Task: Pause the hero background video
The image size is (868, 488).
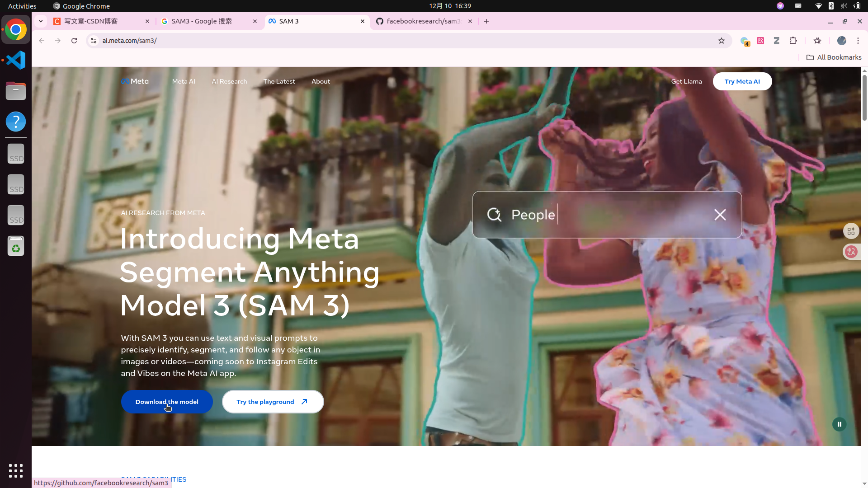Action: [x=839, y=424]
